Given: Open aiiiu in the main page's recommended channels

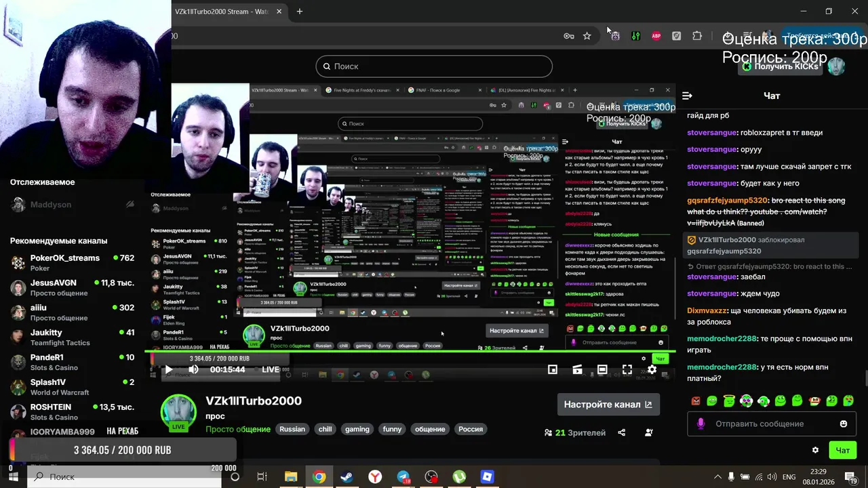Looking at the screenshot, I should point(73,312).
